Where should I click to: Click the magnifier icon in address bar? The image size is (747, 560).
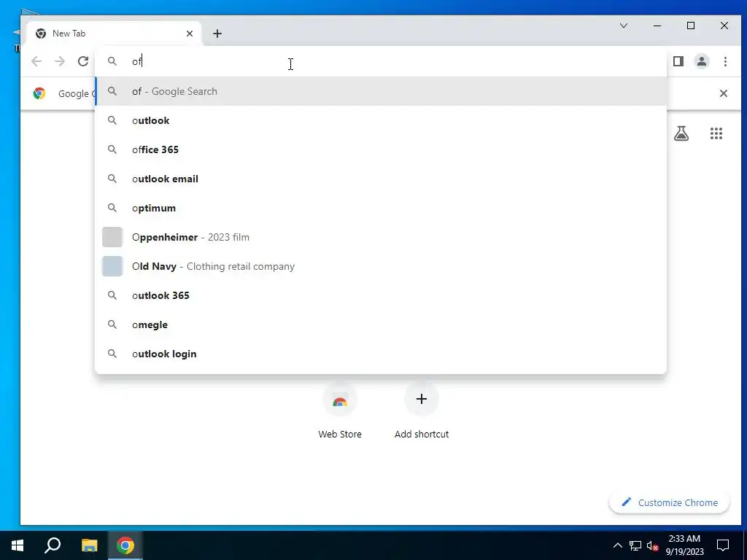tap(112, 61)
